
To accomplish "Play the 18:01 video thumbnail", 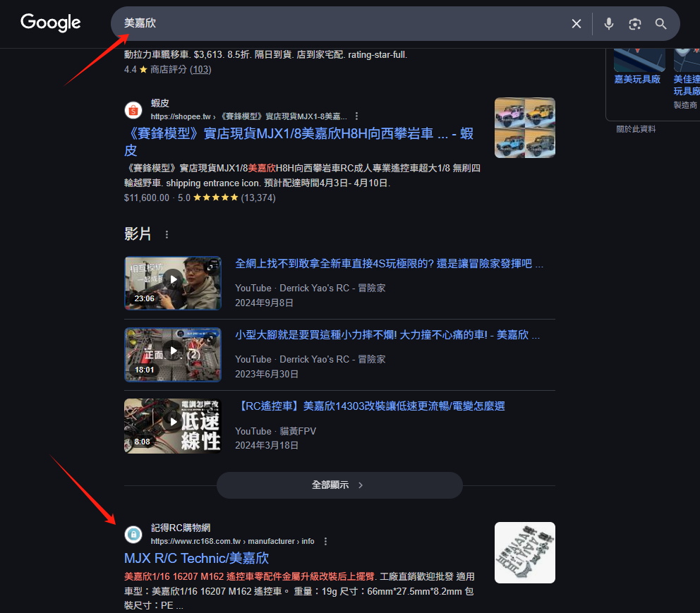I will (173, 354).
